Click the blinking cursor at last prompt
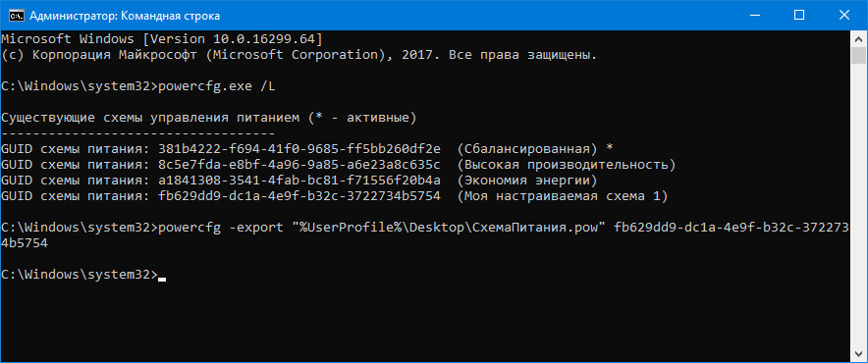 tap(162, 280)
